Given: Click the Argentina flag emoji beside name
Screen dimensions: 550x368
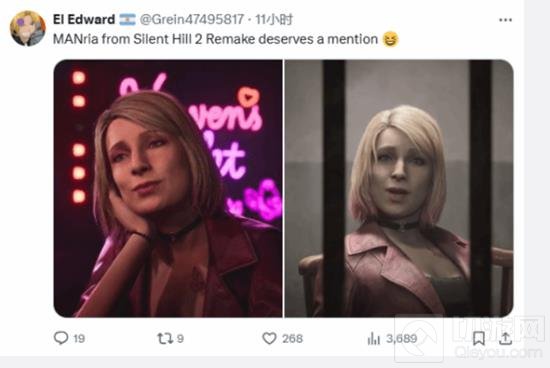Looking at the screenshot, I should [127, 19].
